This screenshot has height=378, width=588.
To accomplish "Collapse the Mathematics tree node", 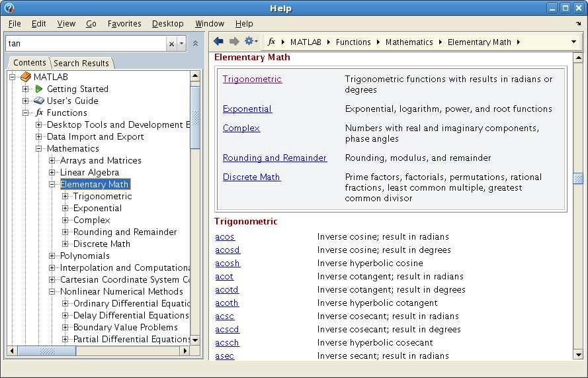I will point(38,149).
